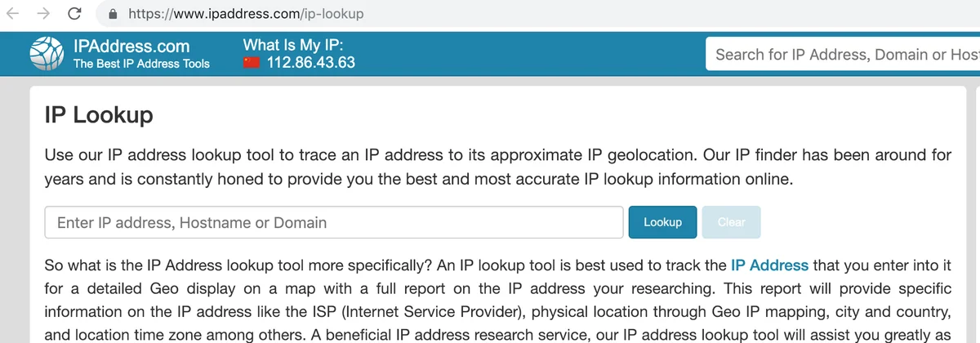Click "The Best IP Address Tools" tagline
980x343 pixels.
click(141, 64)
